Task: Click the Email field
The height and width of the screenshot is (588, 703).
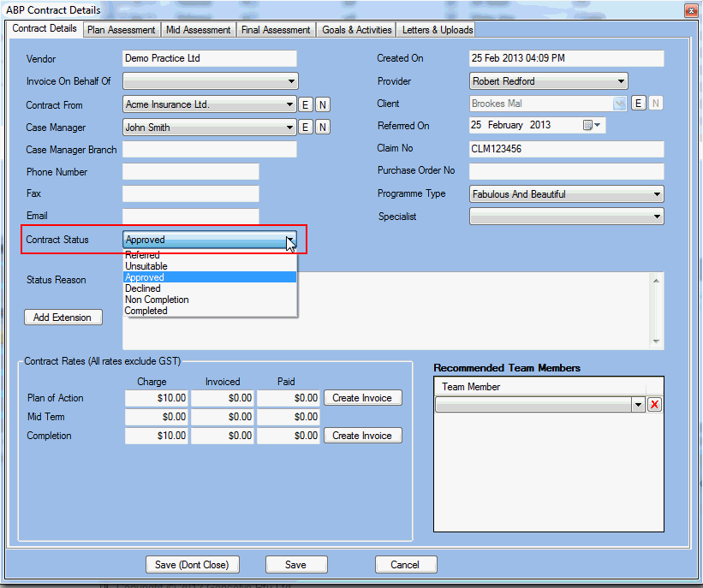Action: coord(191,216)
